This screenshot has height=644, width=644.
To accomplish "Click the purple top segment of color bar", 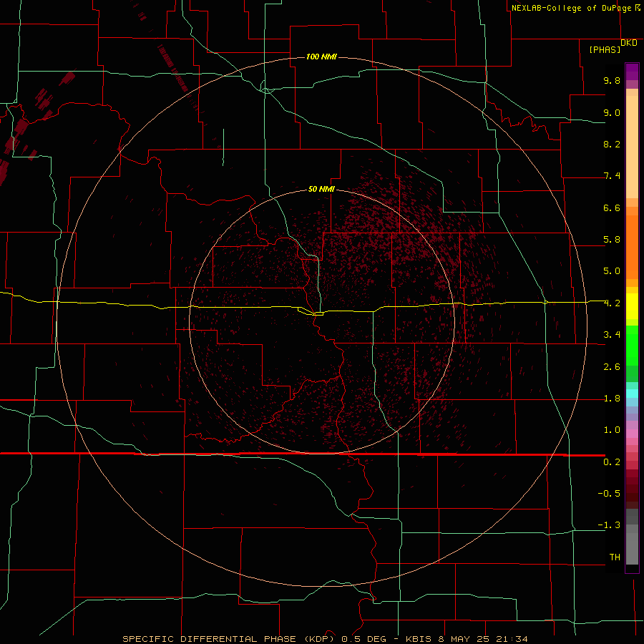I will (632, 72).
